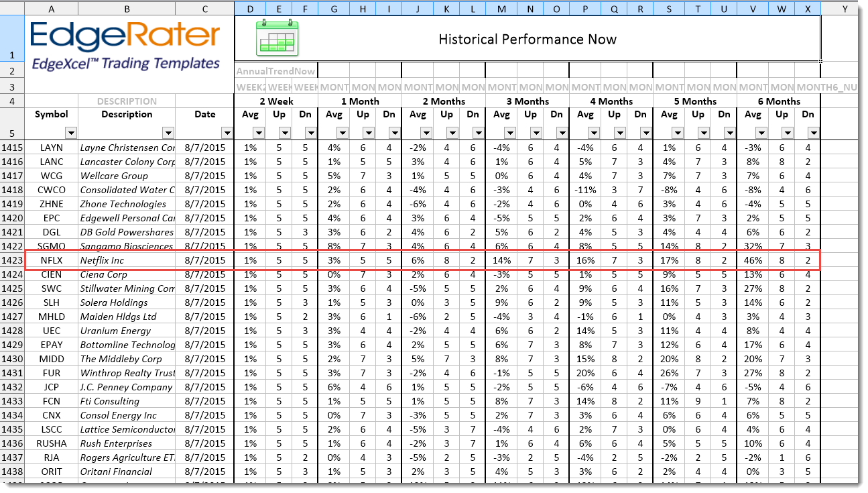Select column M header

[x=501, y=8]
